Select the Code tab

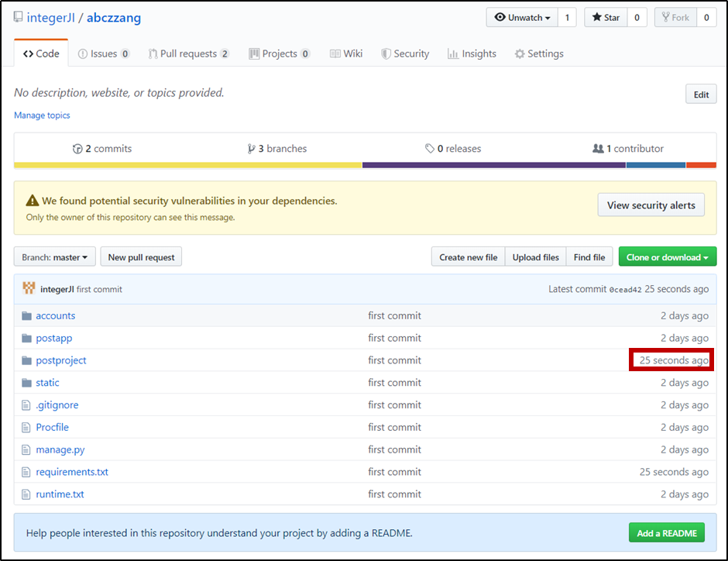point(41,54)
